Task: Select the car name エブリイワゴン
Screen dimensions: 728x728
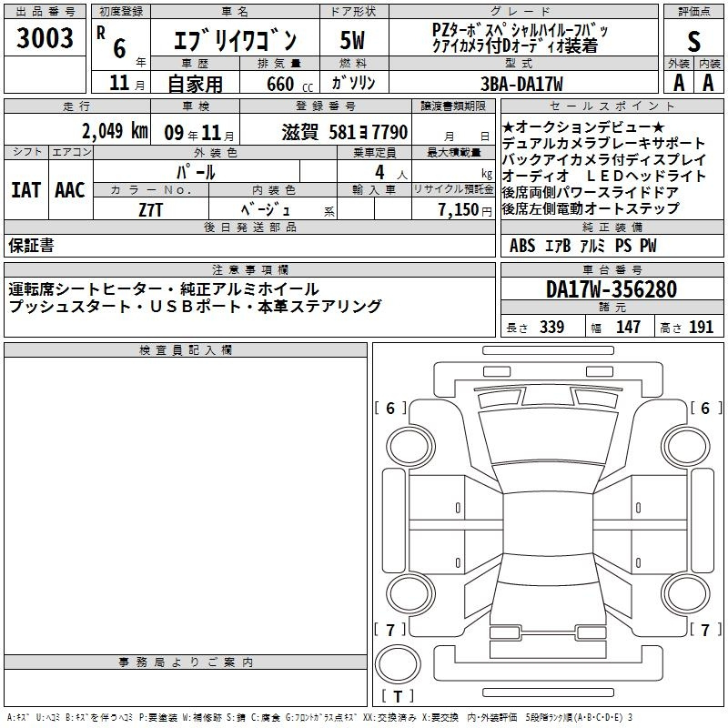Action: point(235,40)
